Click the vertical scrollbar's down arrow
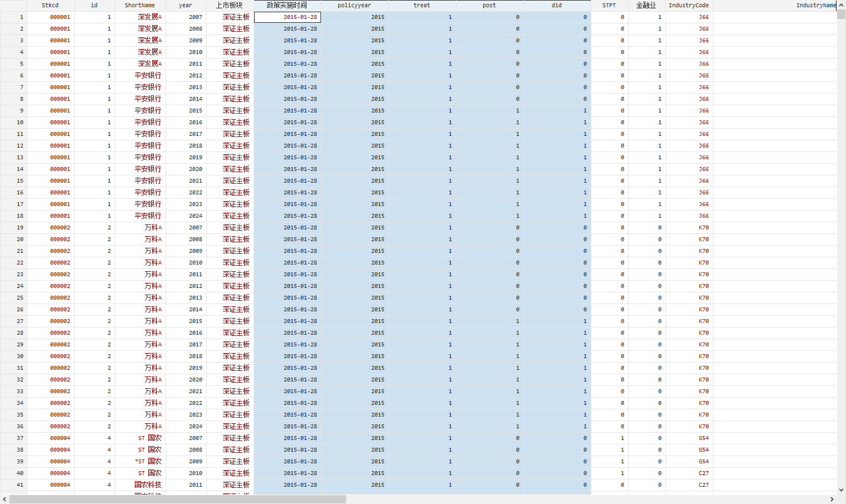The image size is (846, 504). click(x=841, y=490)
